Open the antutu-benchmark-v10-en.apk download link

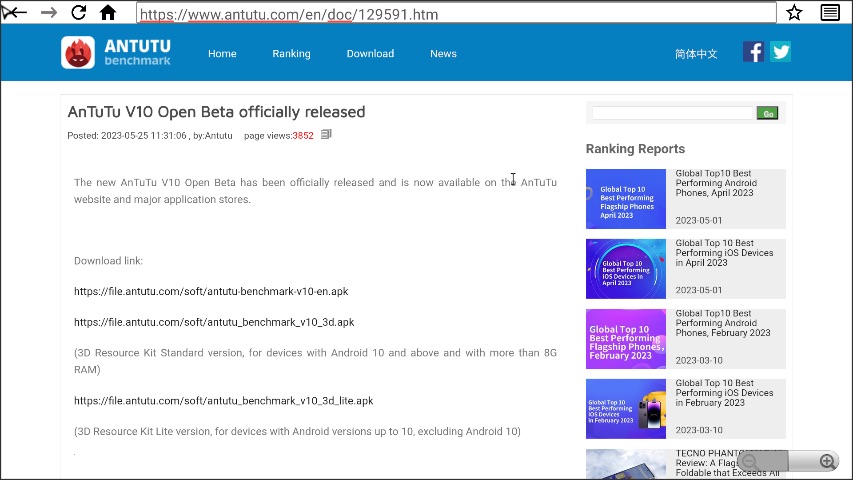(x=211, y=291)
